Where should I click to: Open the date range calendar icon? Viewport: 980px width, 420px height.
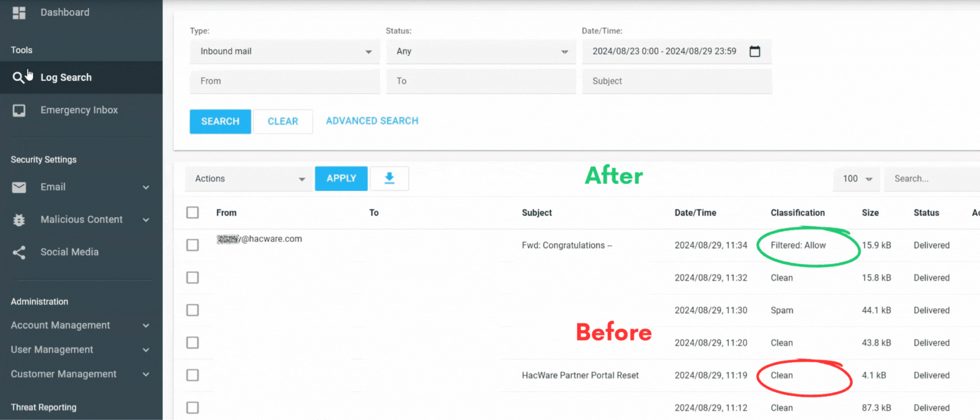(755, 51)
